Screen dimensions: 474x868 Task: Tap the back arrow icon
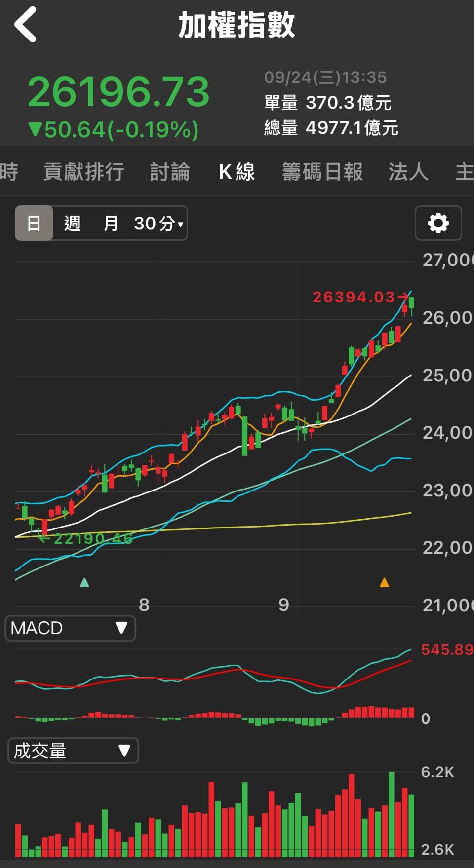26,24
